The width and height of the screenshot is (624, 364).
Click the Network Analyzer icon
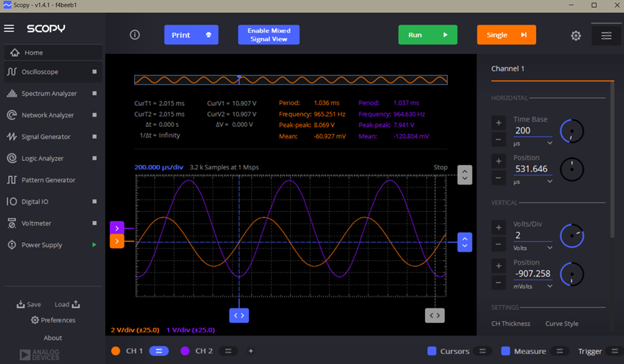(12, 115)
